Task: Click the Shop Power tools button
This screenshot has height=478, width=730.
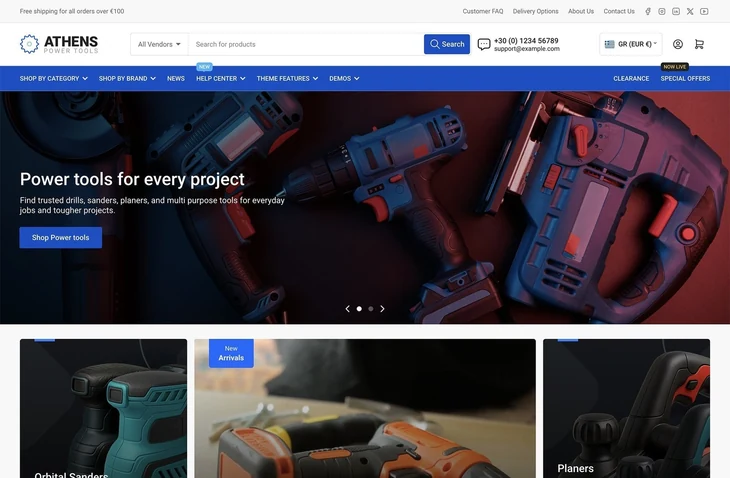Action: (x=61, y=237)
